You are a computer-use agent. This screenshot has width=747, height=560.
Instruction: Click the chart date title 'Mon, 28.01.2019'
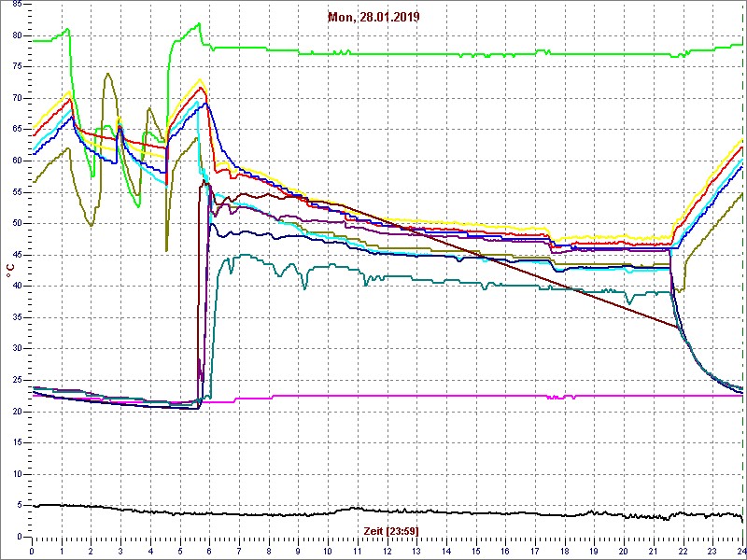point(373,18)
